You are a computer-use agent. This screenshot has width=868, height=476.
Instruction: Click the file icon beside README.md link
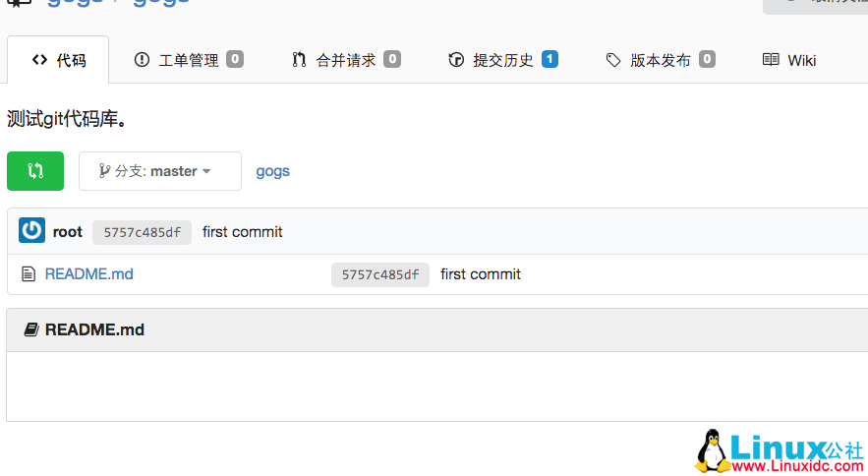pos(29,274)
